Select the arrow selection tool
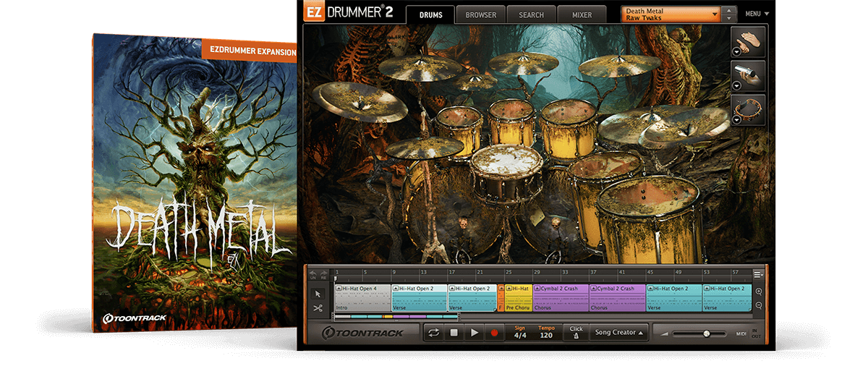 click(x=318, y=294)
